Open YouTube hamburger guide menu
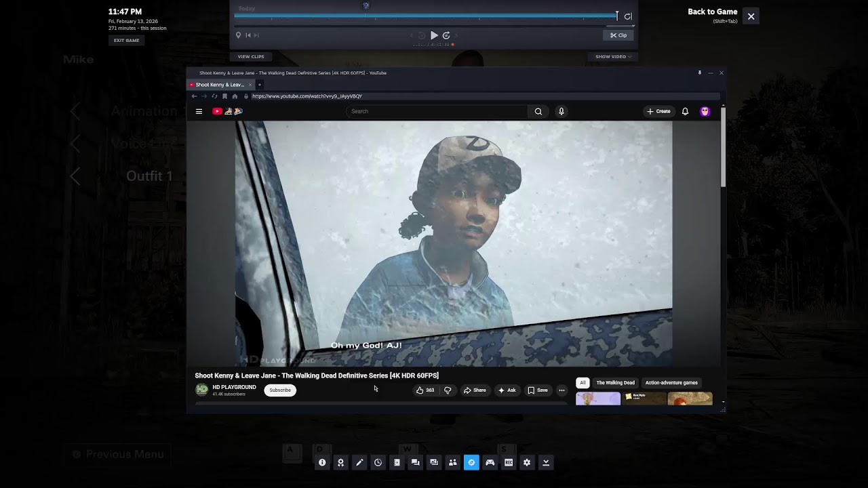This screenshot has width=868, height=488. pyautogui.click(x=199, y=111)
